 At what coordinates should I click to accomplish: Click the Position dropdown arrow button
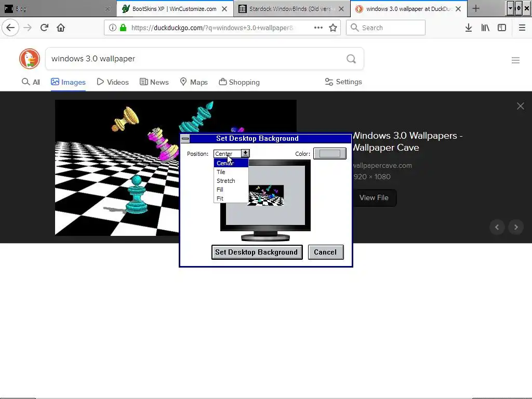245,153
